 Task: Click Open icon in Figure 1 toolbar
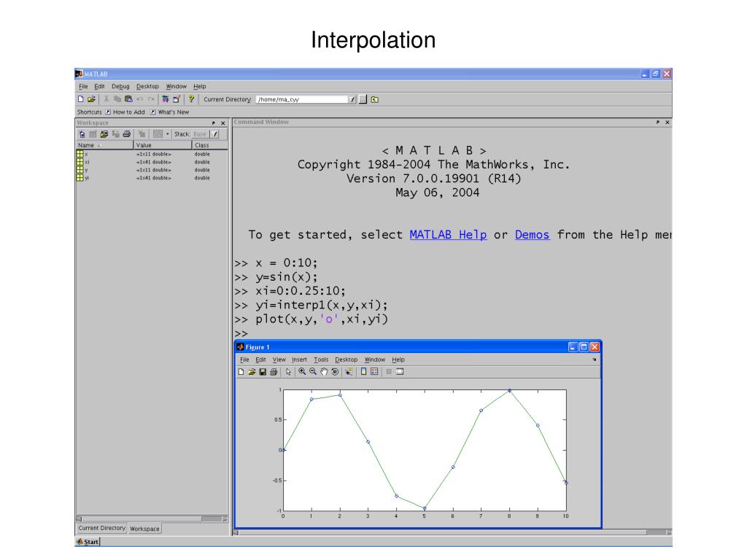pos(252,372)
